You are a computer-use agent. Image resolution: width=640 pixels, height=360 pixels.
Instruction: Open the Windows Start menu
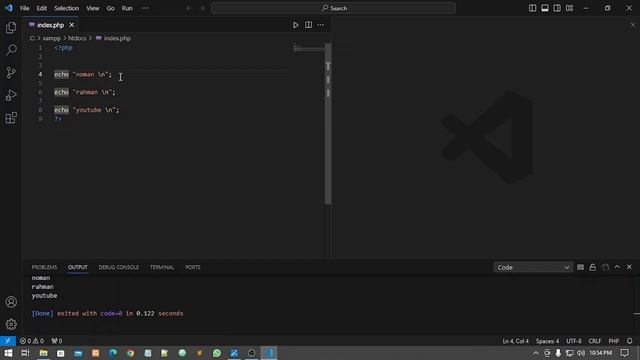[x=8, y=353]
